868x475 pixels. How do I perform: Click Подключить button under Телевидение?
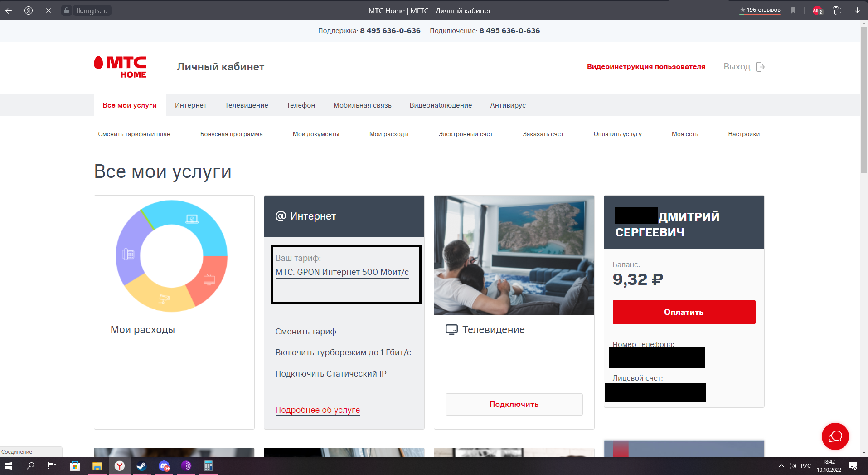(x=514, y=404)
